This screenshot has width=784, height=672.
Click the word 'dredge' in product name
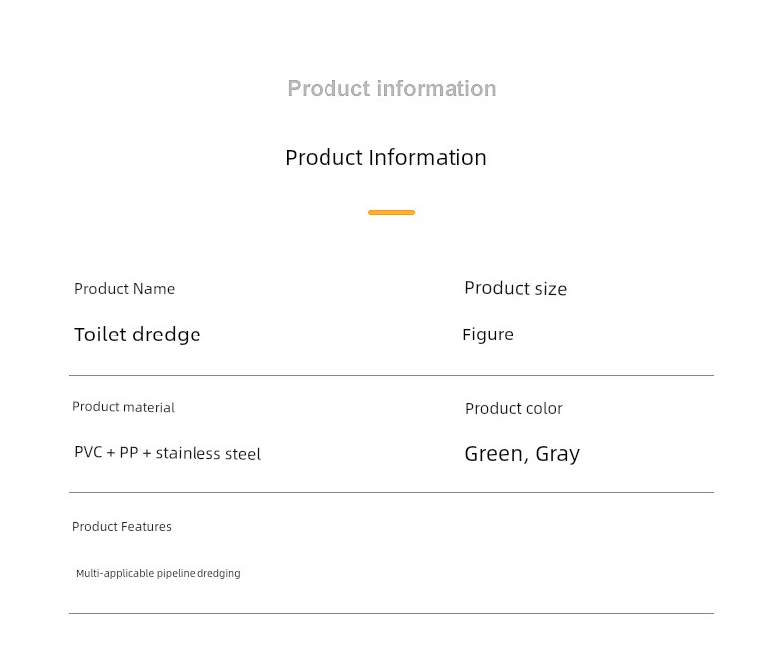click(166, 335)
